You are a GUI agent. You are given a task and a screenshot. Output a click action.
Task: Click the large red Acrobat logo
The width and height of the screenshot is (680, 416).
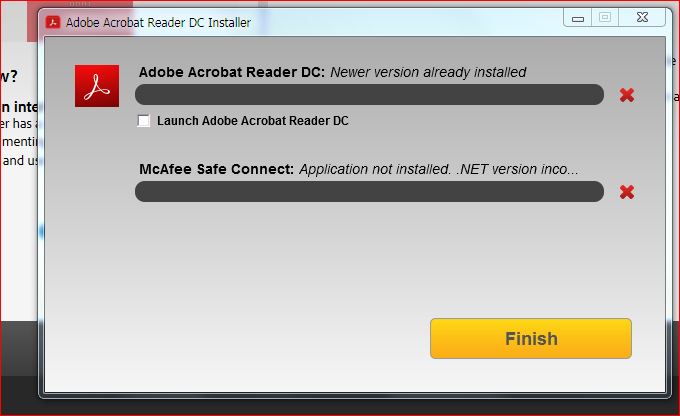pyautogui.click(x=97, y=86)
